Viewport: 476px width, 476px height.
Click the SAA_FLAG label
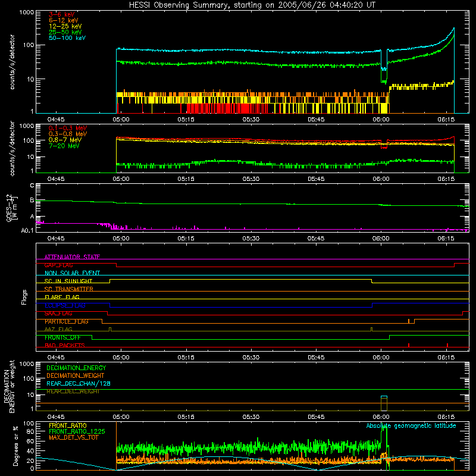point(58,314)
